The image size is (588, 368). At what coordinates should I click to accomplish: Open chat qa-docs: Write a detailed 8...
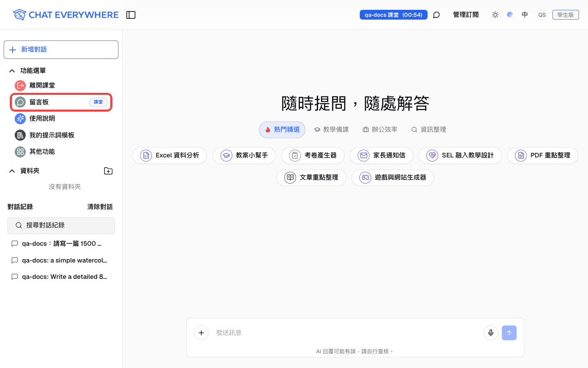tap(61, 277)
